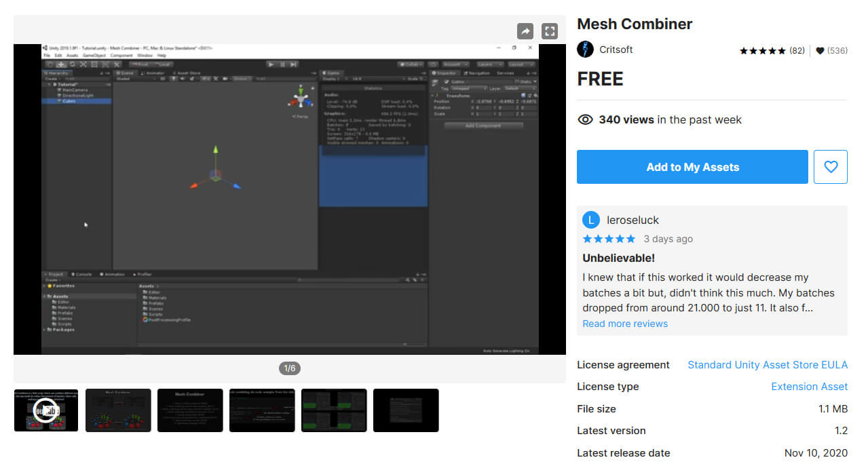Select the Rotate tool in the Unity preview toolbar

click(72, 64)
